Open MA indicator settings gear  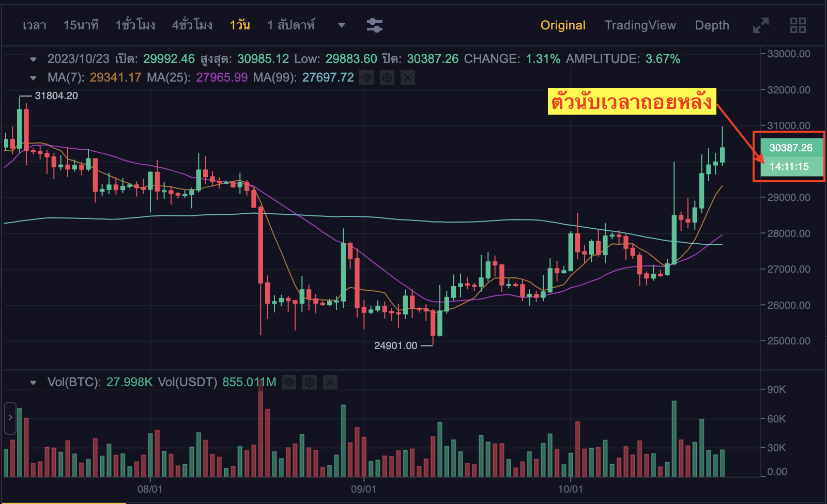[x=387, y=78]
